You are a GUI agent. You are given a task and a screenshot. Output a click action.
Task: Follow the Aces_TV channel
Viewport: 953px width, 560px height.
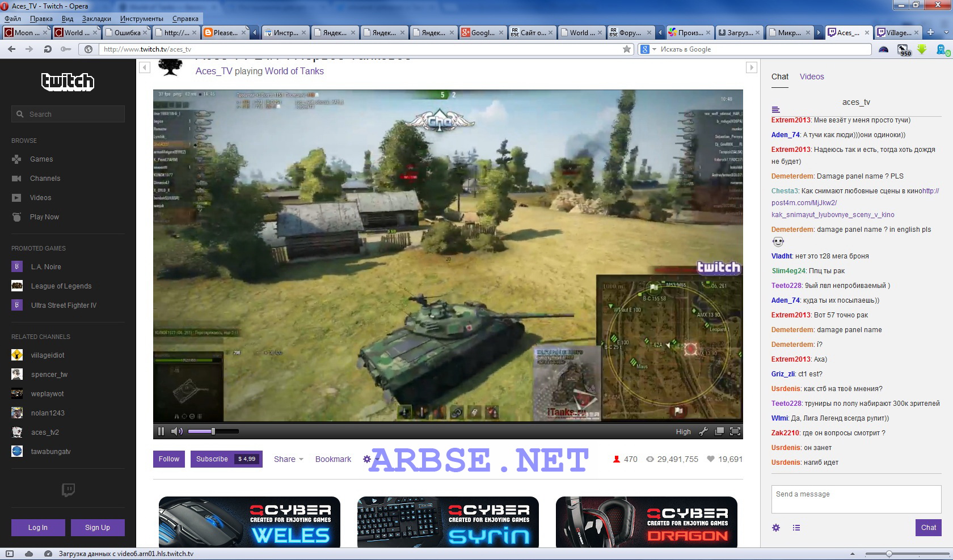tap(169, 459)
